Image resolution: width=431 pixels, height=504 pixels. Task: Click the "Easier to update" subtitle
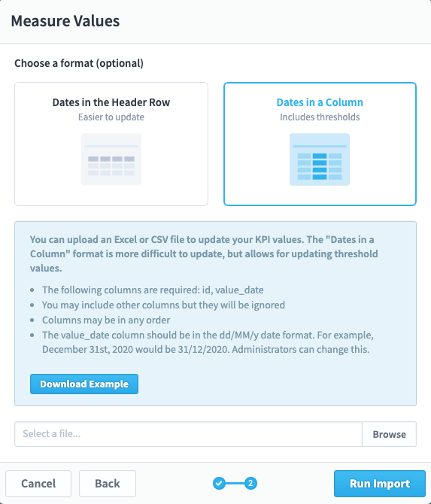pyautogui.click(x=111, y=117)
